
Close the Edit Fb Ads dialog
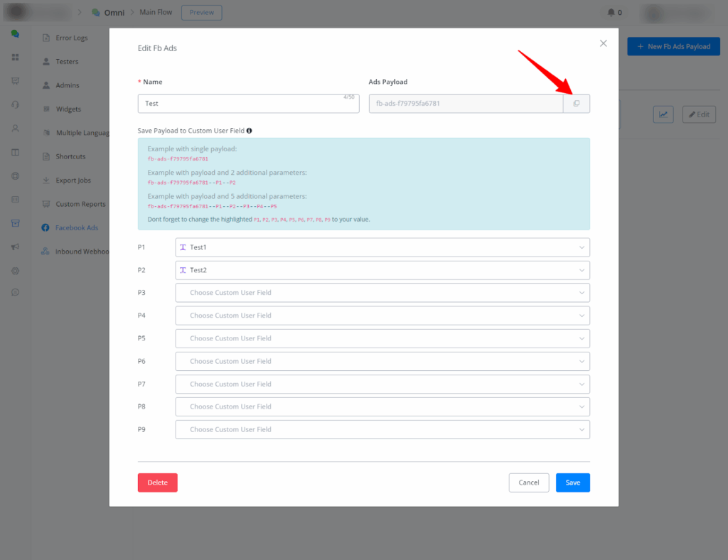(604, 43)
